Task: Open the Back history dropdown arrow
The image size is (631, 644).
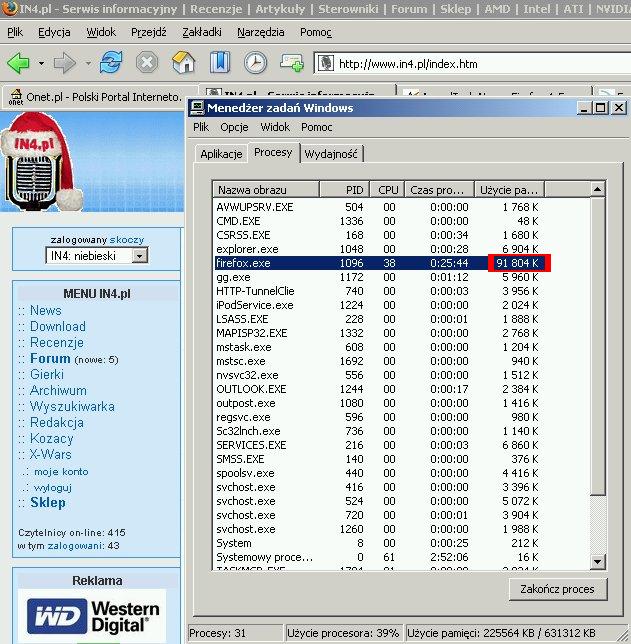Action: 41,63
